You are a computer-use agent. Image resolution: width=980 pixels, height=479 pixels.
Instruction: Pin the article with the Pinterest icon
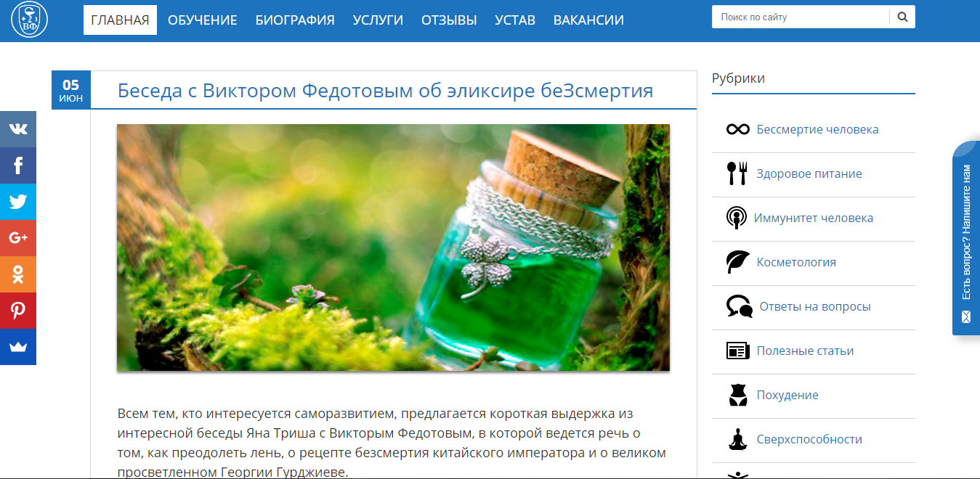[x=18, y=311]
